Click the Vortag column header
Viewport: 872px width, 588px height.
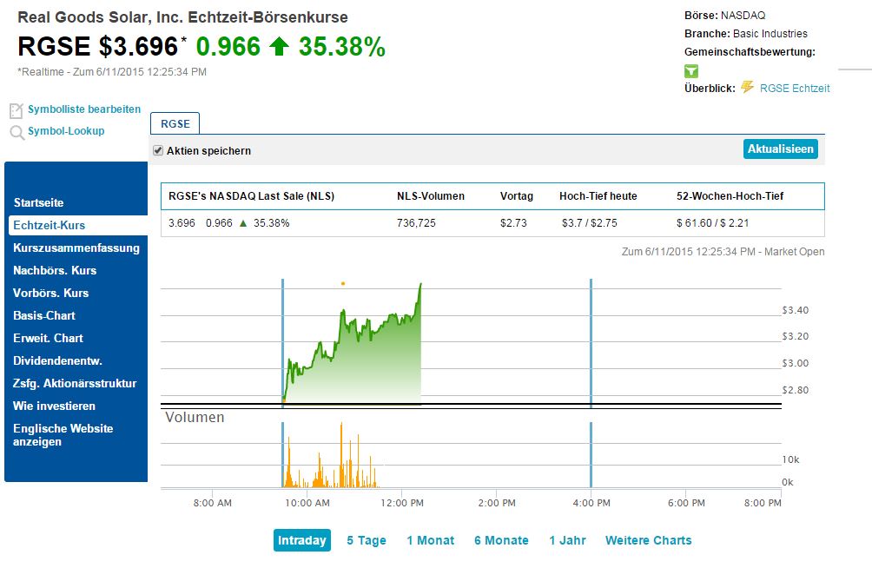[x=516, y=195]
